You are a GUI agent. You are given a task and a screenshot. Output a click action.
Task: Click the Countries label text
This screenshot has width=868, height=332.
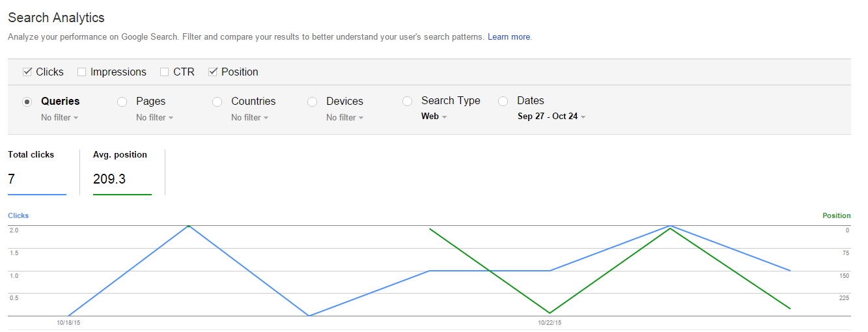coord(253,102)
